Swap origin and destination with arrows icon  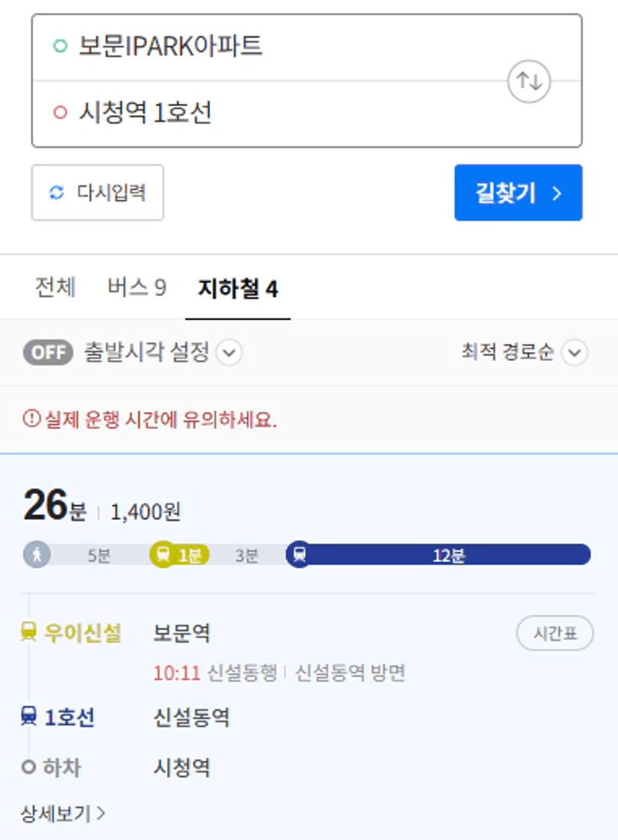click(x=528, y=81)
